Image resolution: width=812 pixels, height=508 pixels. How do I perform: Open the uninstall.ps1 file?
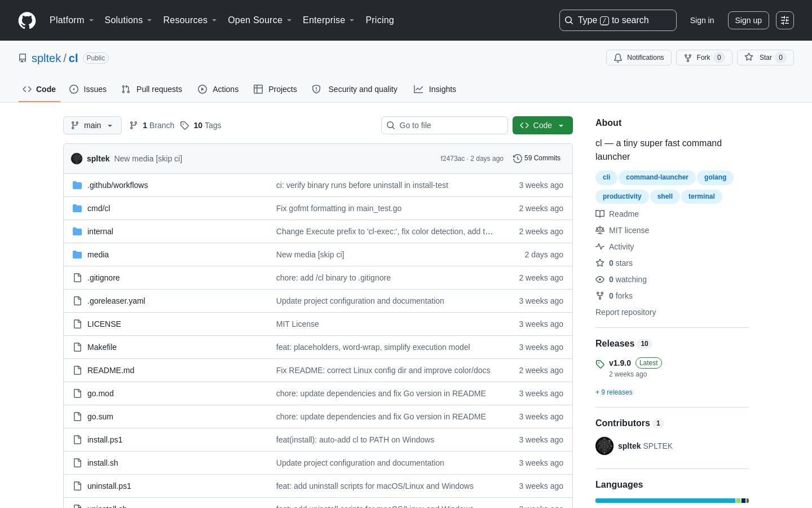(x=109, y=486)
